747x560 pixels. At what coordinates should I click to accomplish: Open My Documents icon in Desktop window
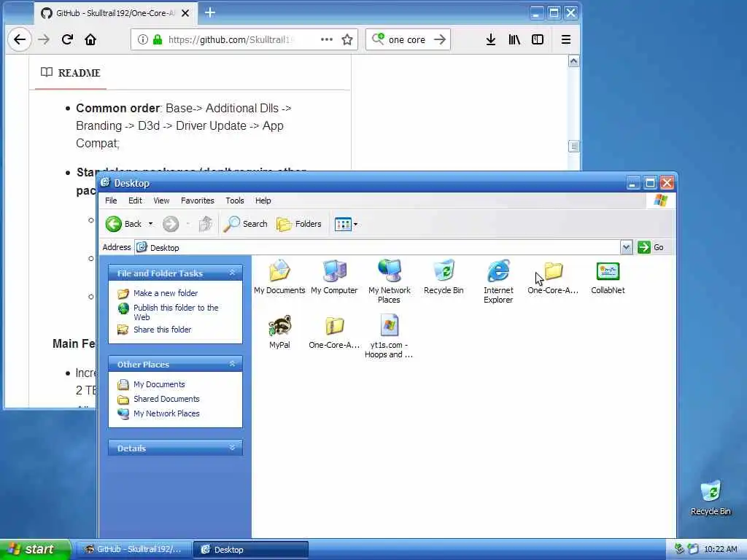[x=279, y=276]
